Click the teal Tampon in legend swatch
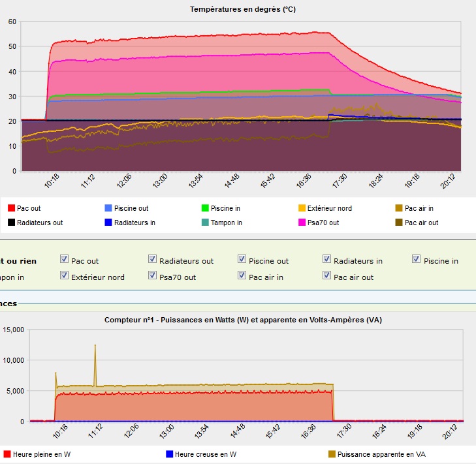Screen dimensions: 476x464 pos(205,223)
